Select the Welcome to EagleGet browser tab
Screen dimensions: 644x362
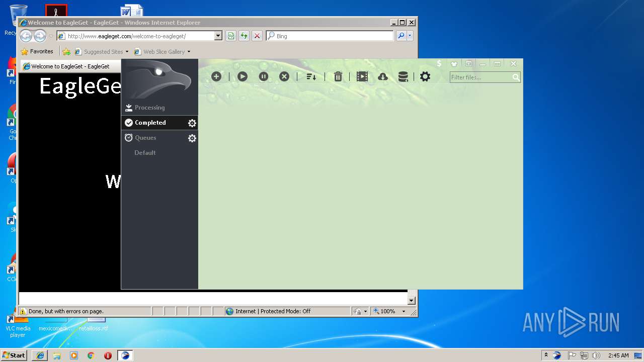(x=70, y=66)
